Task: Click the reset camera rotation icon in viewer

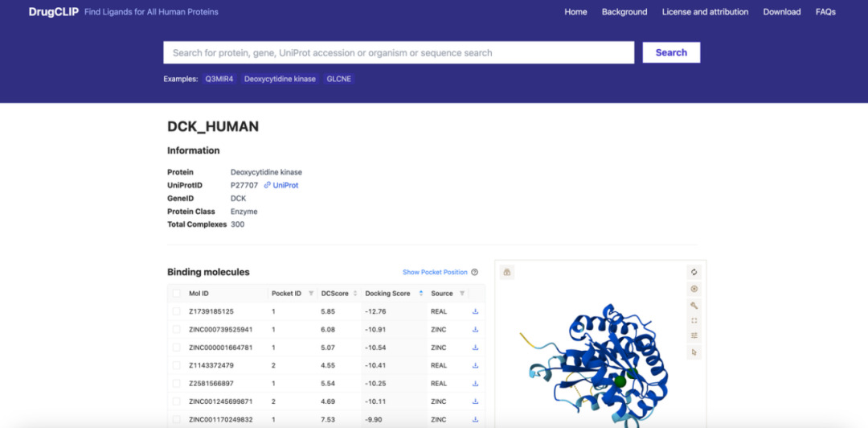Action: tap(694, 272)
